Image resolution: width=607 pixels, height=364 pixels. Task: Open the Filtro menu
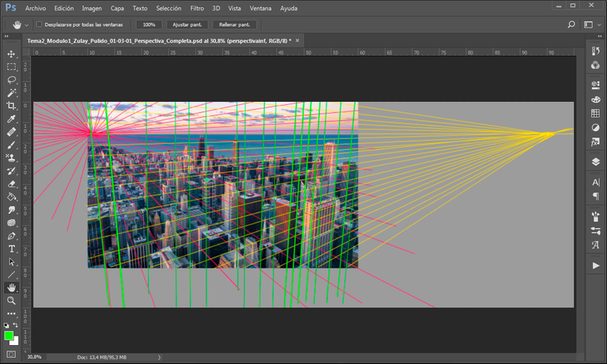click(x=197, y=8)
